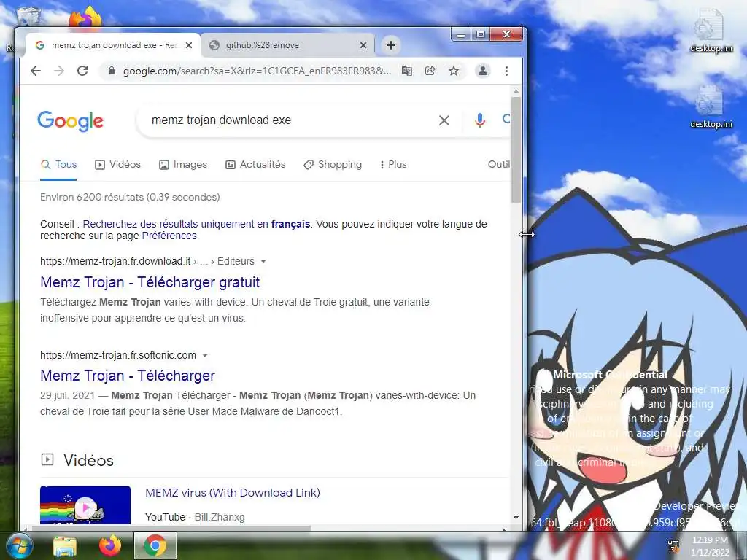This screenshot has width=747, height=560.
Task: Select the Images search filter
Action: 183,164
